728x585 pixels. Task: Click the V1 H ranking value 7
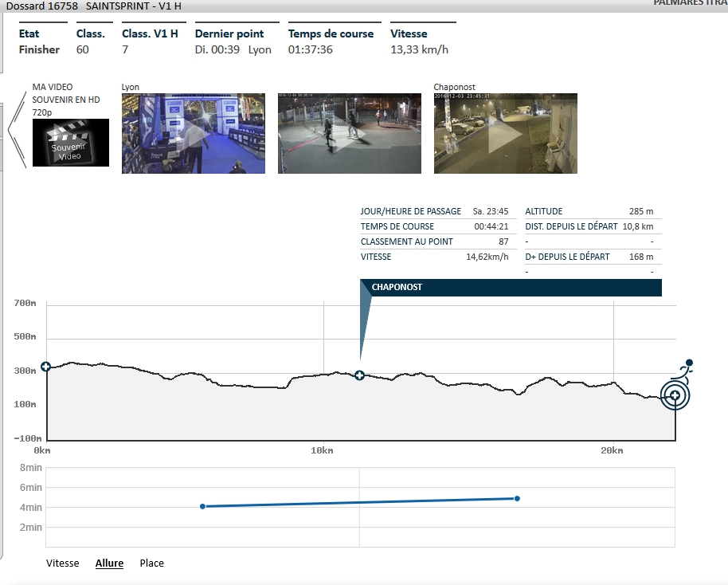(125, 49)
